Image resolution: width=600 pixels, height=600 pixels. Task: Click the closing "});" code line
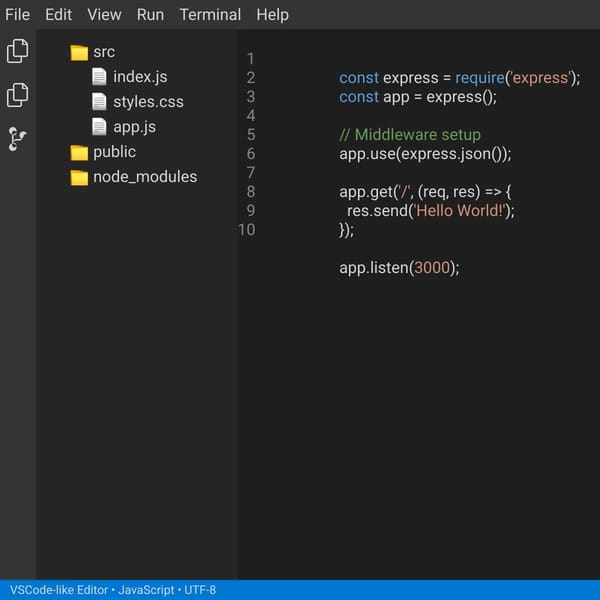point(347,230)
